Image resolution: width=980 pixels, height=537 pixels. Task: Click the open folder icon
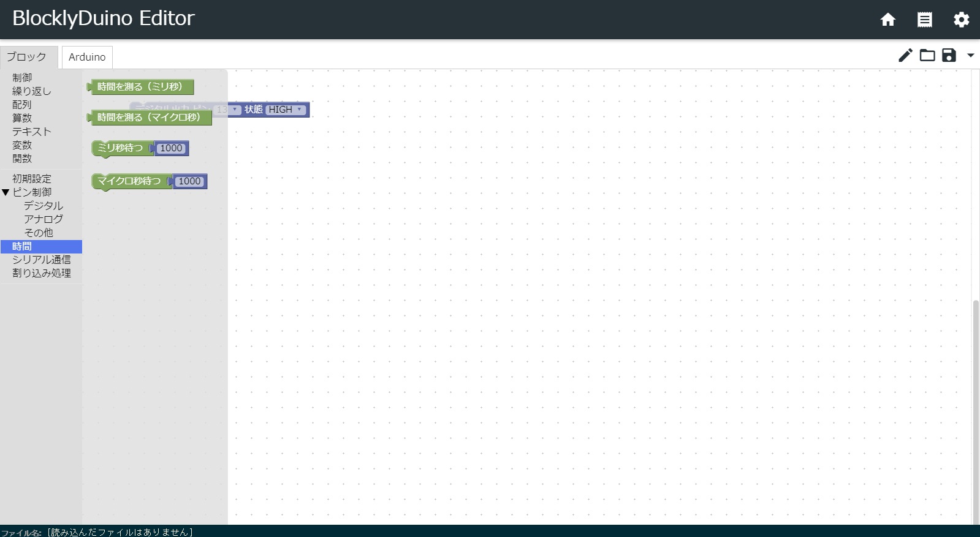point(927,56)
